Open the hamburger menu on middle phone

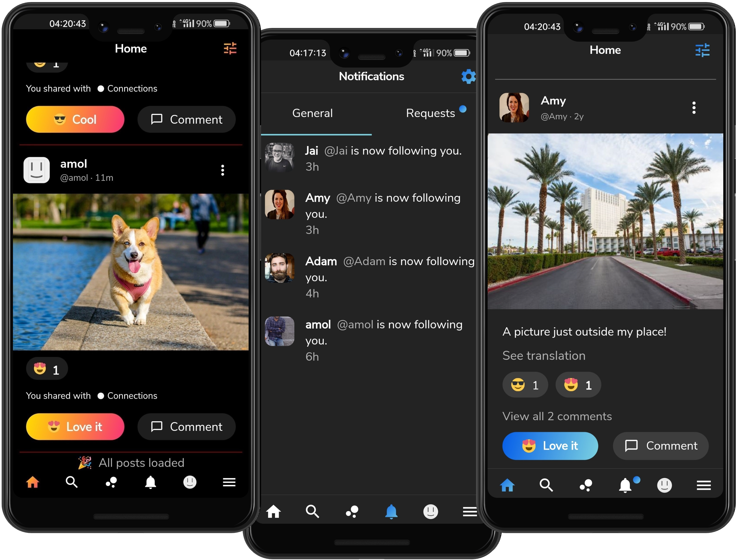pos(470,511)
